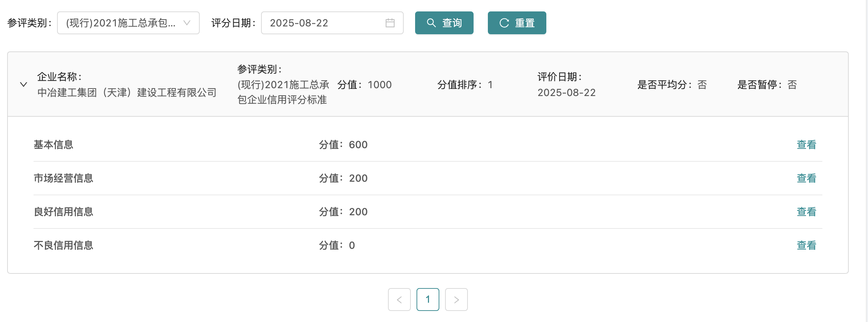Open the calendar picker icon
Screen dimensions: 868x322
coord(390,23)
